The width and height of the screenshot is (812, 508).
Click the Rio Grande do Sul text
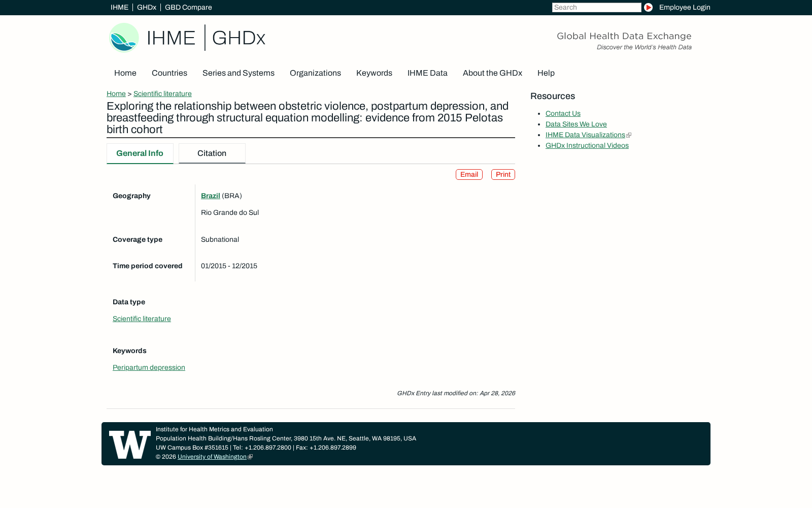point(230,213)
